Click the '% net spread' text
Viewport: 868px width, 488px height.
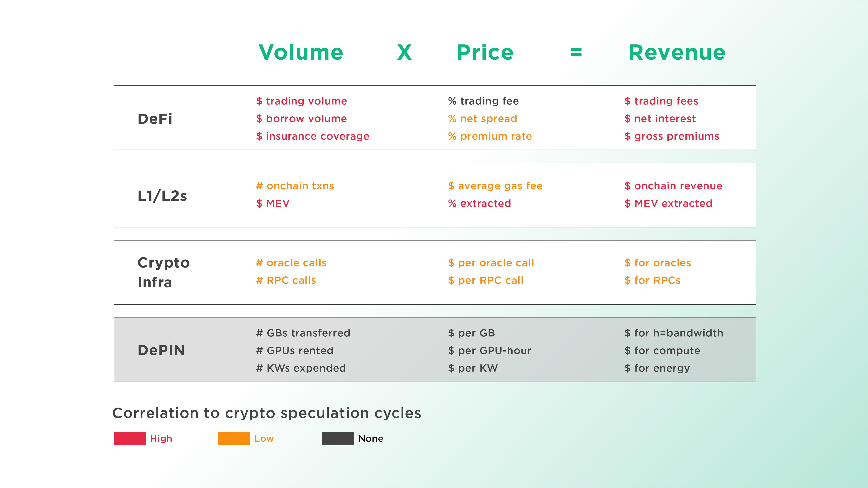(482, 119)
